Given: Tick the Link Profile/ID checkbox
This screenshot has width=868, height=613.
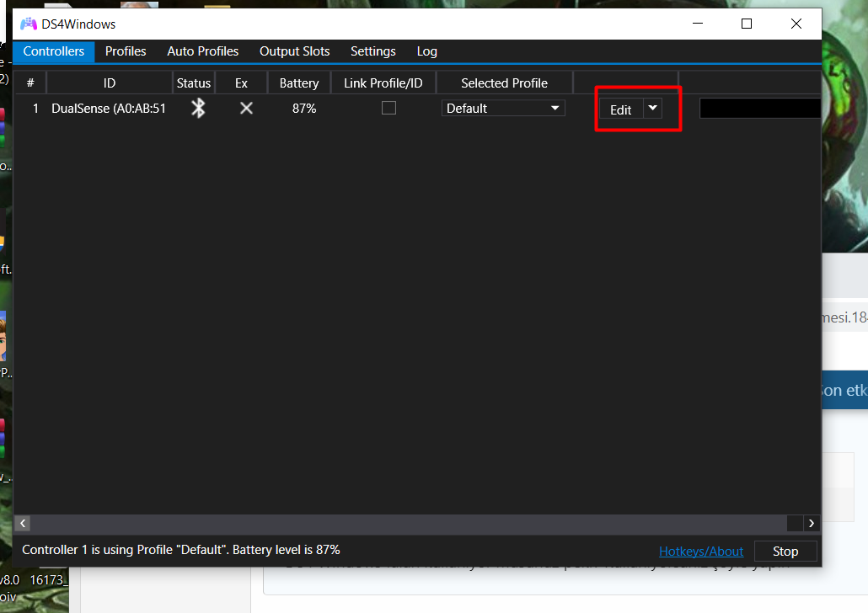Looking at the screenshot, I should (x=388, y=108).
